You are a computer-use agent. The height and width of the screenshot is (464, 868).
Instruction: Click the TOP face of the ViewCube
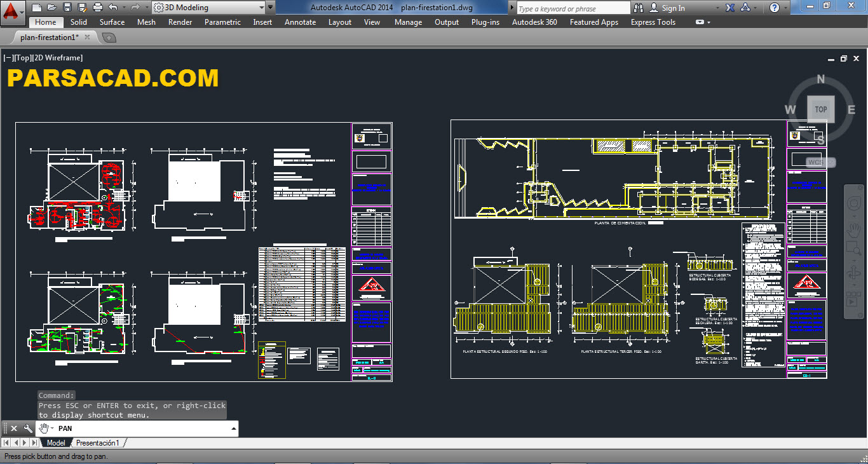(821, 109)
